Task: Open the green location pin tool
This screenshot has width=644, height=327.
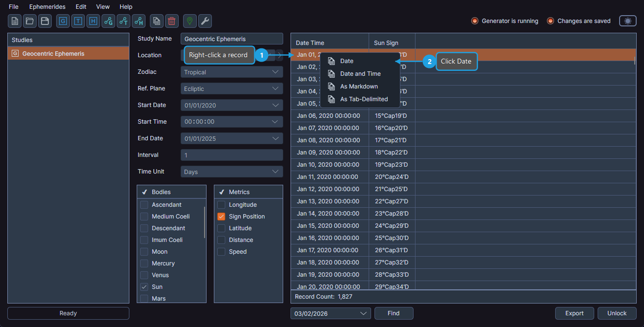Action: coord(189,21)
